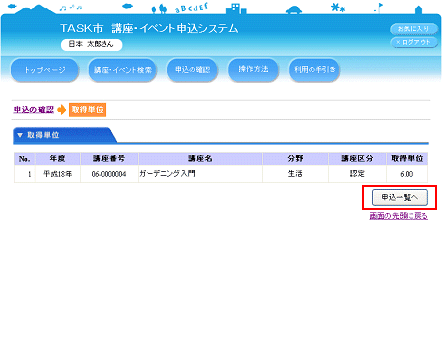
Task: Click the 生活 field cell
Action: click(295, 174)
